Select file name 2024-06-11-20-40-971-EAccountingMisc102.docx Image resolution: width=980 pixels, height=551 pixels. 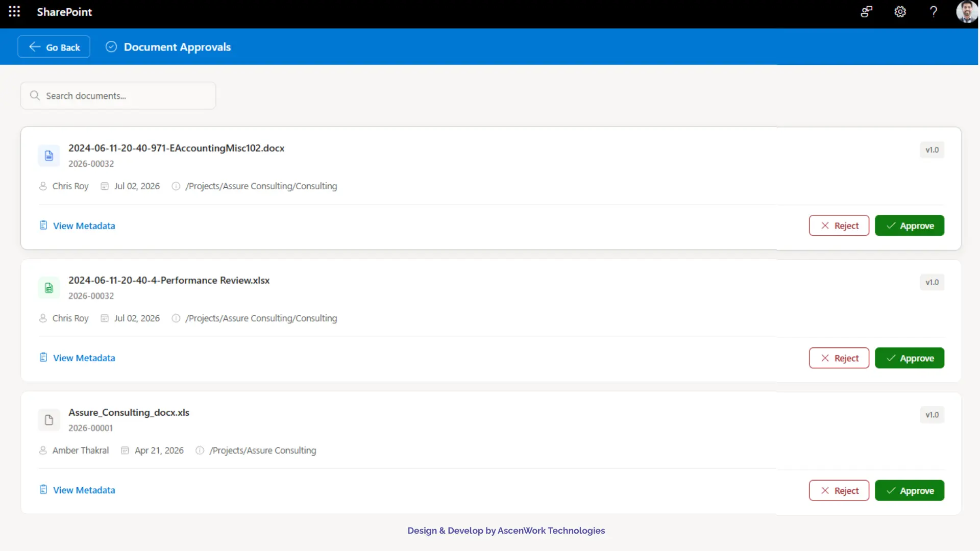pyautogui.click(x=177, y=148)
